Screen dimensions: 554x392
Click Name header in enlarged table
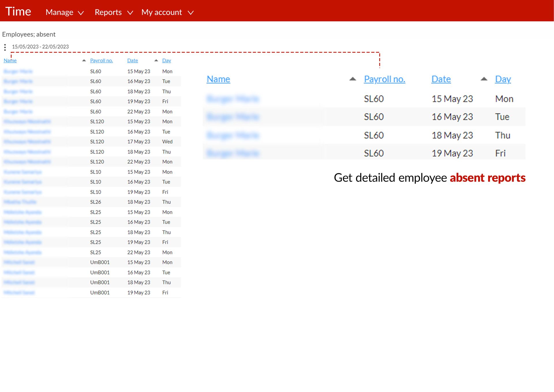[218, 79]
